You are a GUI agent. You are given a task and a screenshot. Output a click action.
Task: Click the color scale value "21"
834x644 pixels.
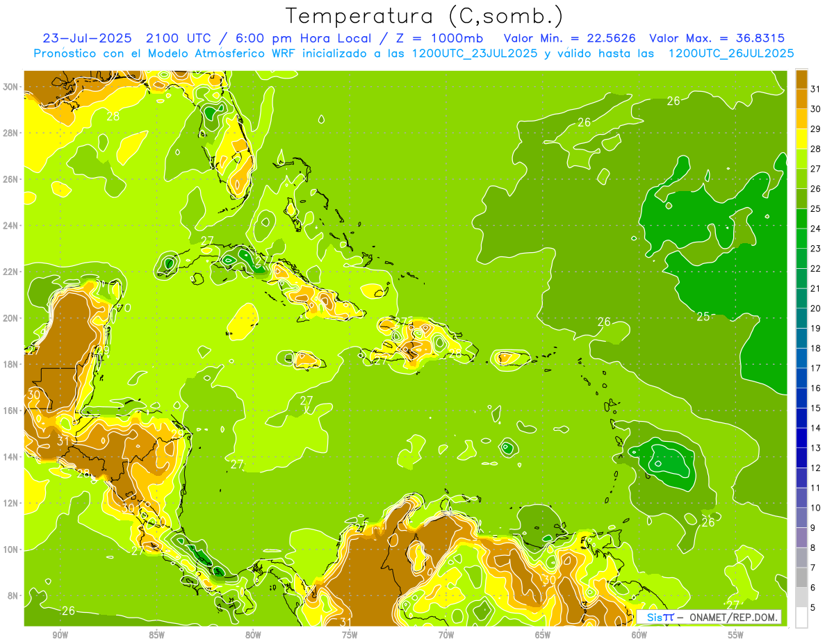[x=816, y=288]
